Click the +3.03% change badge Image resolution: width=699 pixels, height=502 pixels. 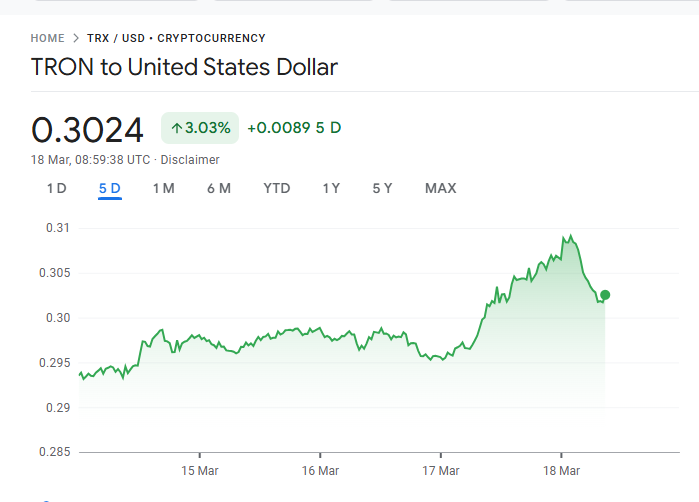[x=200, y=128]
